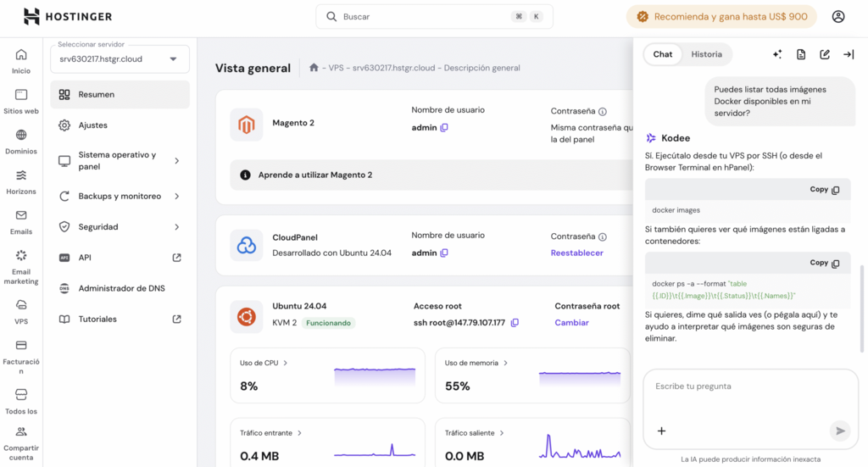This screenshot has height=467, width=868.
Task: Click the CloudPanel logo
Action: (x=247, y=245)
